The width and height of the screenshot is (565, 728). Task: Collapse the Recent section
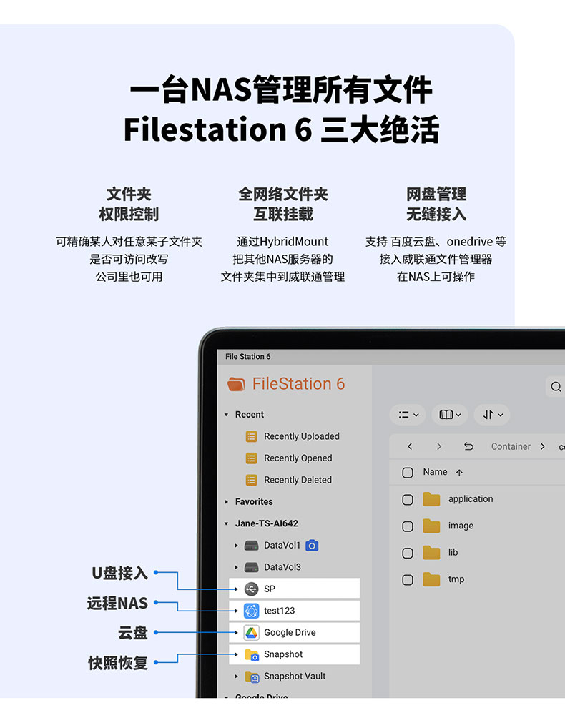coord(227,415)
